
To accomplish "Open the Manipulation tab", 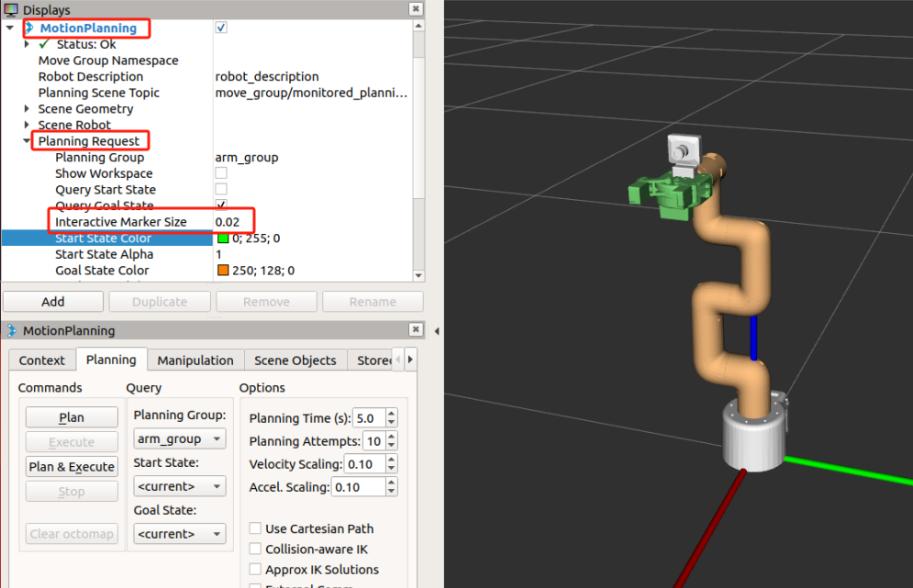I will coord(195,361).
